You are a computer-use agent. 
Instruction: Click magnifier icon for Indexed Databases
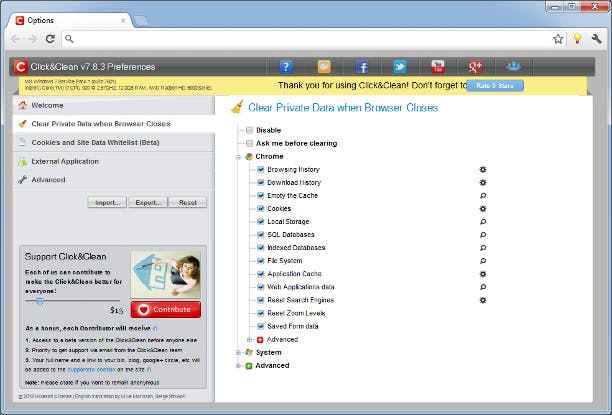(483, 248)
